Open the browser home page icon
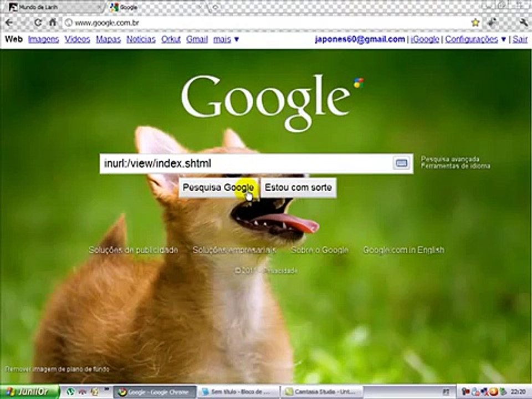 (53, 23)
